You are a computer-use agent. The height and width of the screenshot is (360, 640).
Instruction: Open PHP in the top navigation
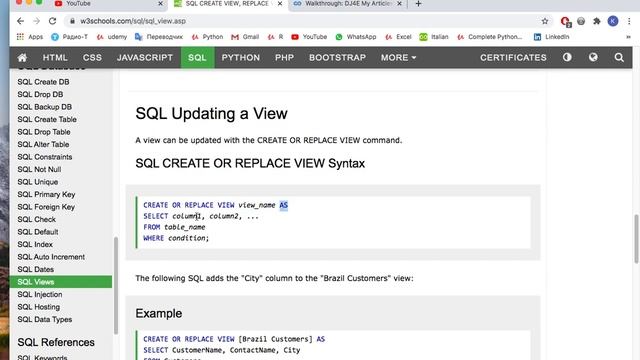284,58
